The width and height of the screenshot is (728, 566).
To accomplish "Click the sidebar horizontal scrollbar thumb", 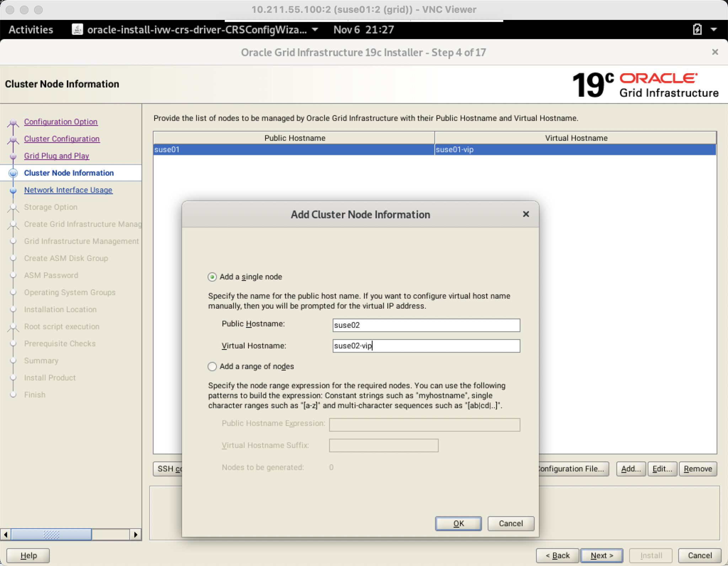I will click(51, 534).
